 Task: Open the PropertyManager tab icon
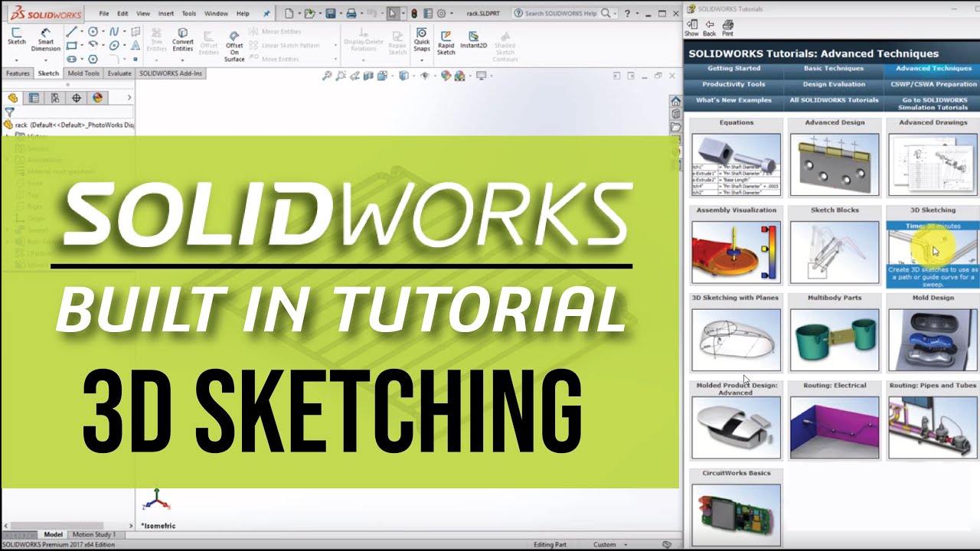34,98
